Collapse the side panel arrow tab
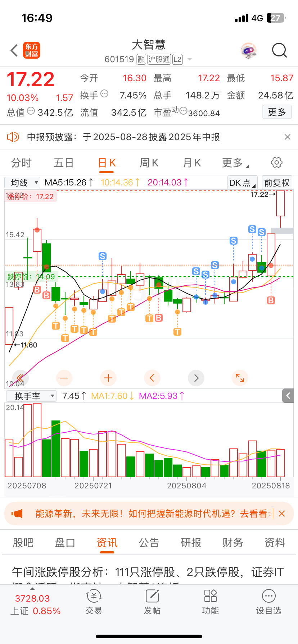Viewport: 298px width, 644px height. coord(288,396)
